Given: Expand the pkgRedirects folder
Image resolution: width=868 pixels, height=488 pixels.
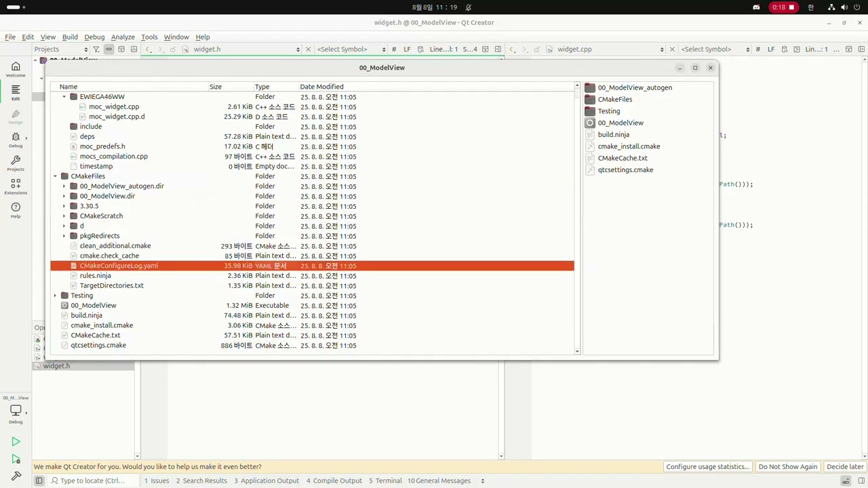Looking at the screenshot, I should pyautogui.click(x=64, y=236).
